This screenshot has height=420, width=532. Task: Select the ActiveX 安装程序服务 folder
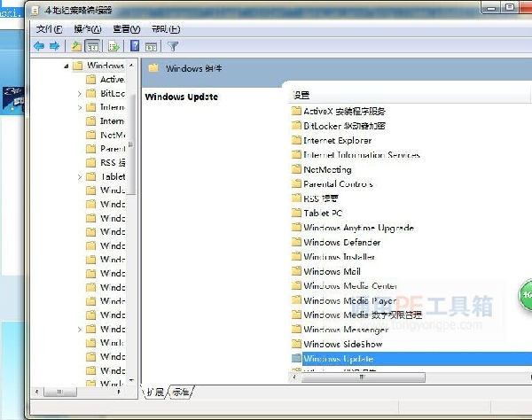pyautogui.click(x=339, y=111)
